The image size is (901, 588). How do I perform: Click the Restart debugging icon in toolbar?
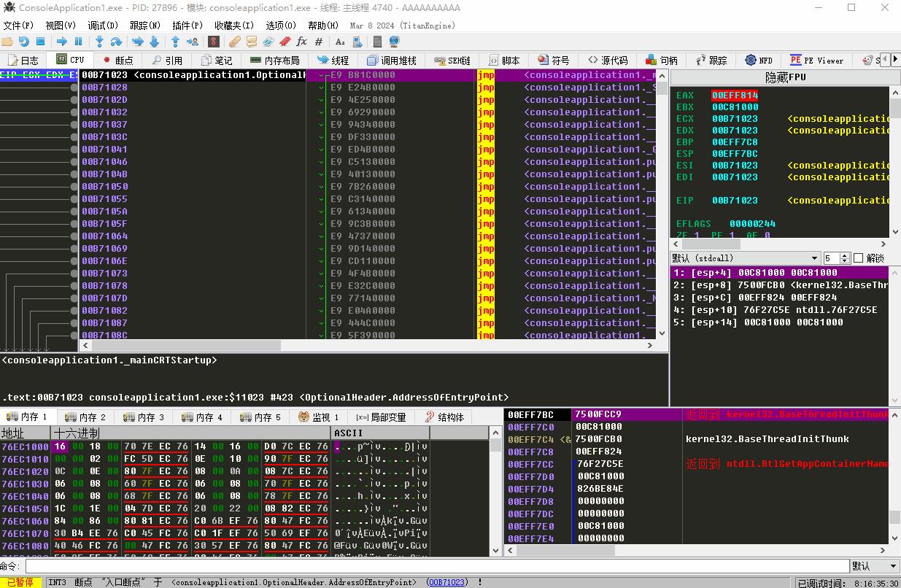coord(24,42)
